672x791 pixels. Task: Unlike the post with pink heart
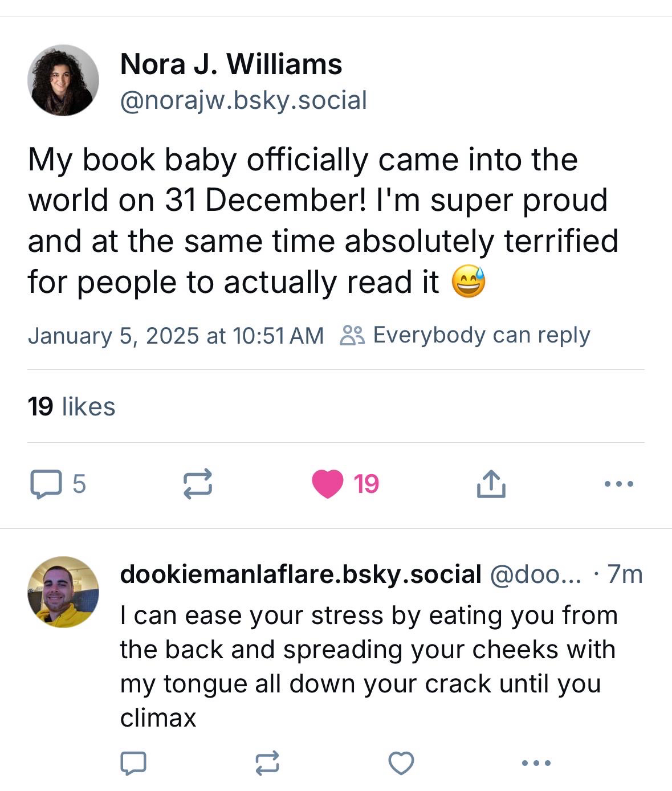point(328,484)
